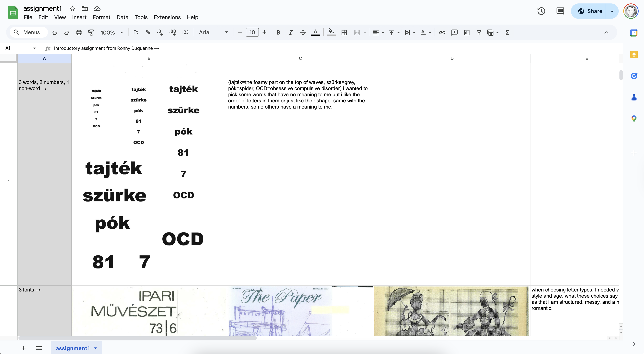
Task: Toggle strikethrough formatting
Action: 303,32
